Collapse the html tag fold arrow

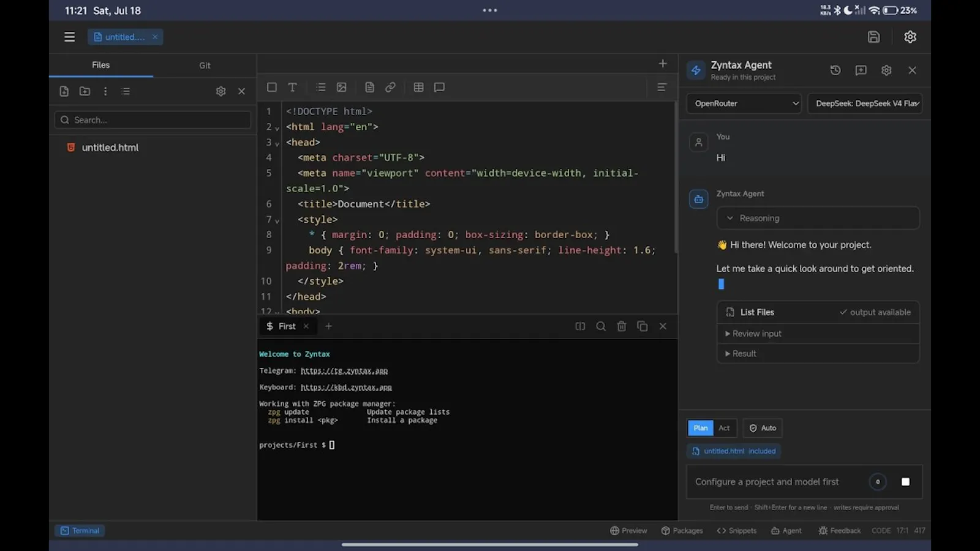[x=277, y=128]
